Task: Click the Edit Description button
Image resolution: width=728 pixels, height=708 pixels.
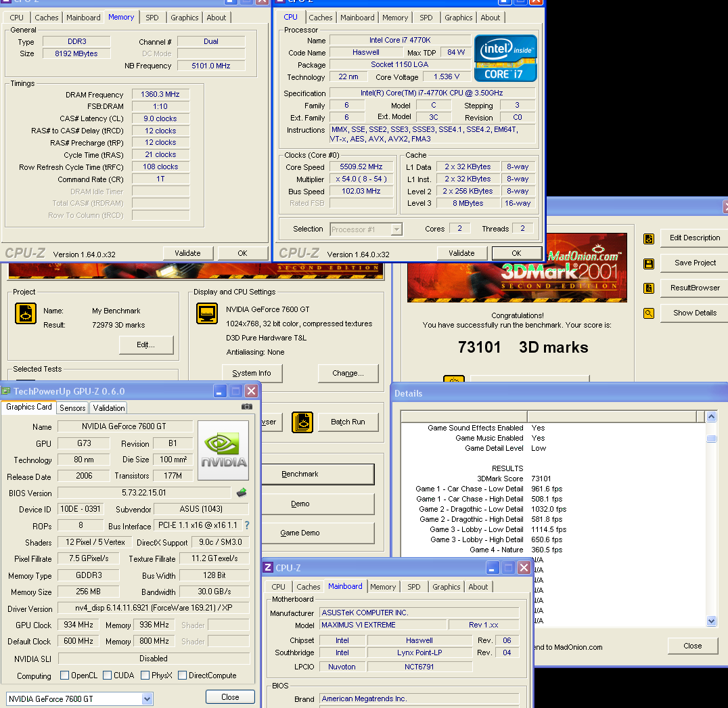Action: click(x=695, y=238)
